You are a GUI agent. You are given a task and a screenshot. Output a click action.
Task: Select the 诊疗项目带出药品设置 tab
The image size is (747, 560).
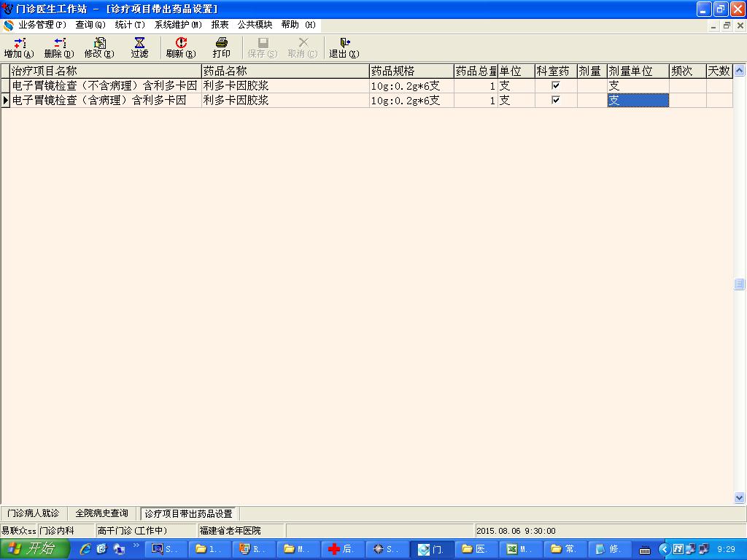pos(189,514)
